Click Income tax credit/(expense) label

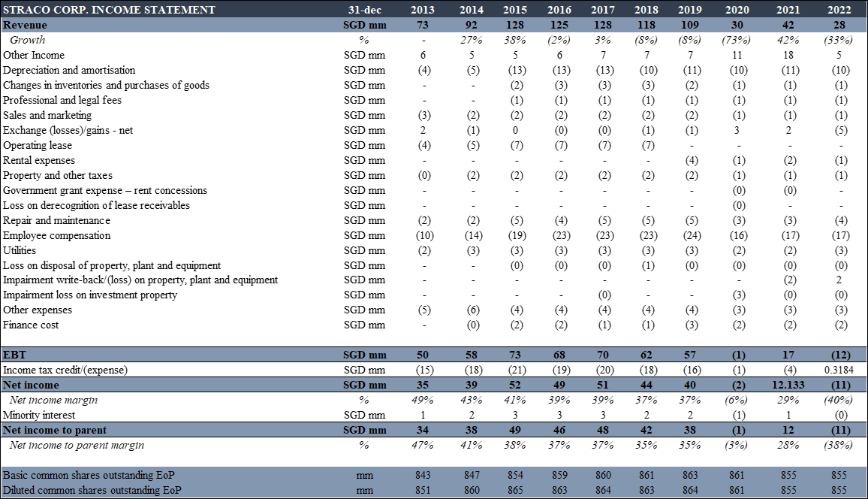point(65,370)
